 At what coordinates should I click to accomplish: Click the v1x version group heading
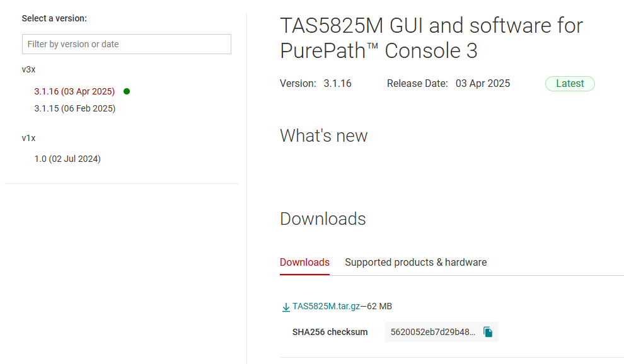[x=28, y=138]
